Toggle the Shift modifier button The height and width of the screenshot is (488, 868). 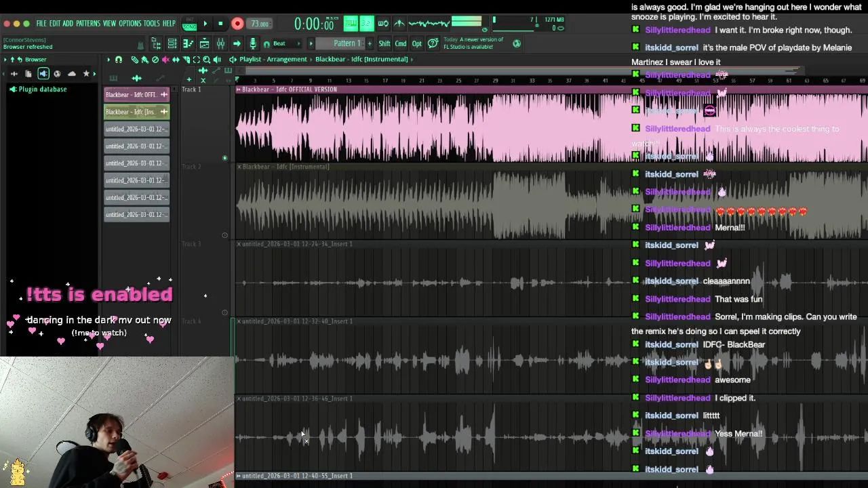coord(384,43)
